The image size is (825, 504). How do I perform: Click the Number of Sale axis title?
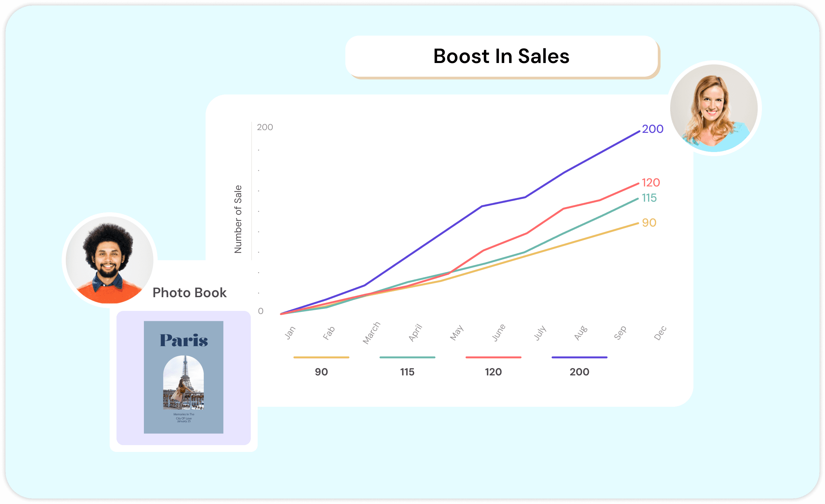[x=238, y=219]
